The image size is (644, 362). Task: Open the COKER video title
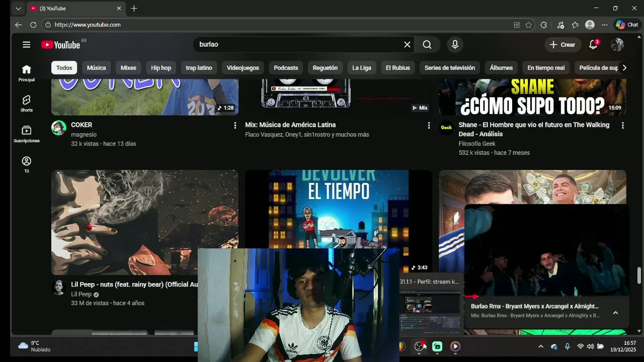82,125
